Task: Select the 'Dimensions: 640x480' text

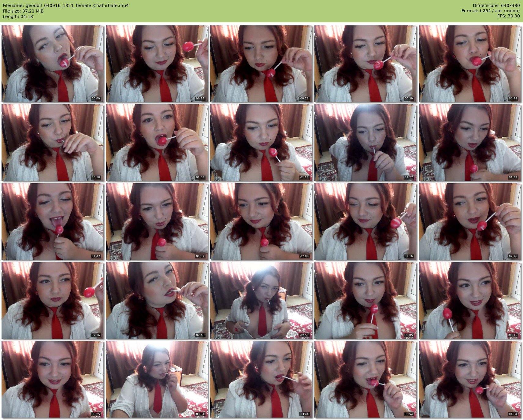Action: coord(496,6)
